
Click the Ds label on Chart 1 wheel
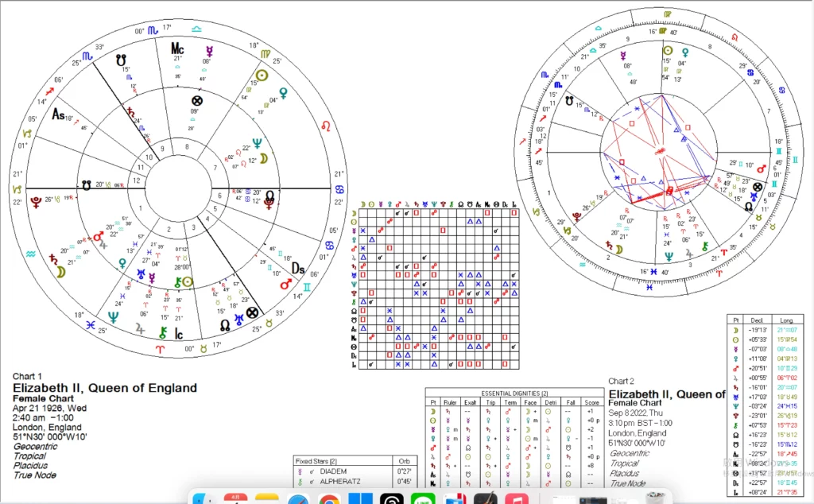pyautogui.click(x=300, y=266)
